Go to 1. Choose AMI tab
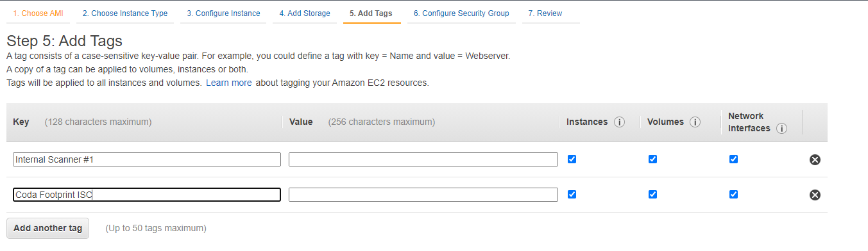 (38, 13)
